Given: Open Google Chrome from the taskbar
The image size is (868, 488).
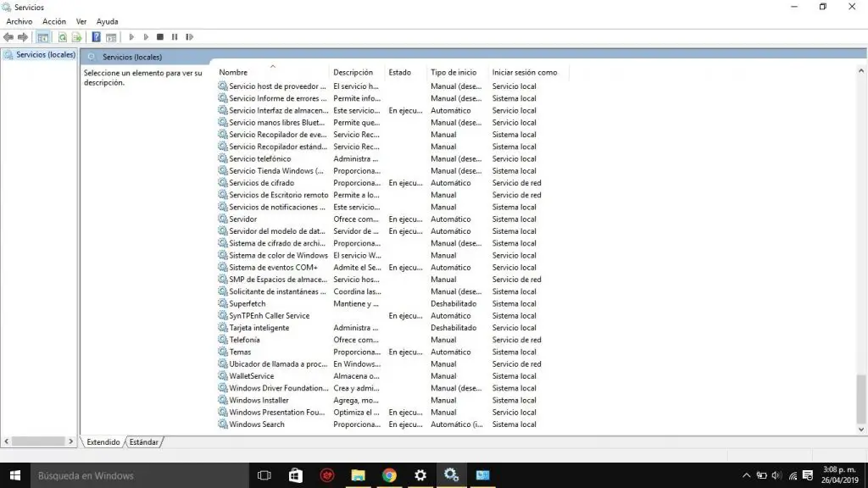Looking at the screenshot, I should tap(389, 475).
